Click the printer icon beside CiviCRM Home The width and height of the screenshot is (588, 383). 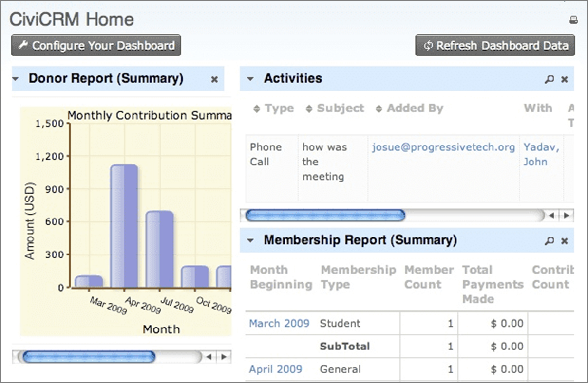[x=573, y=20]
